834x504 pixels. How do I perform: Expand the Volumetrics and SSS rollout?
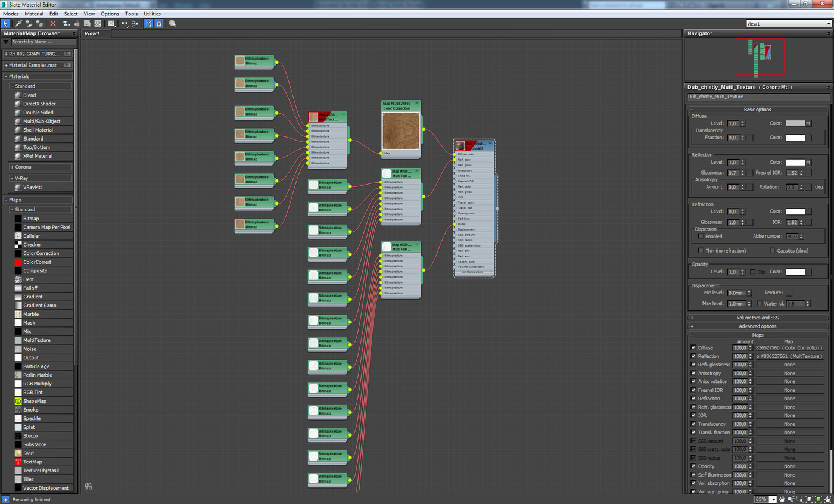(x=757, y=318)
